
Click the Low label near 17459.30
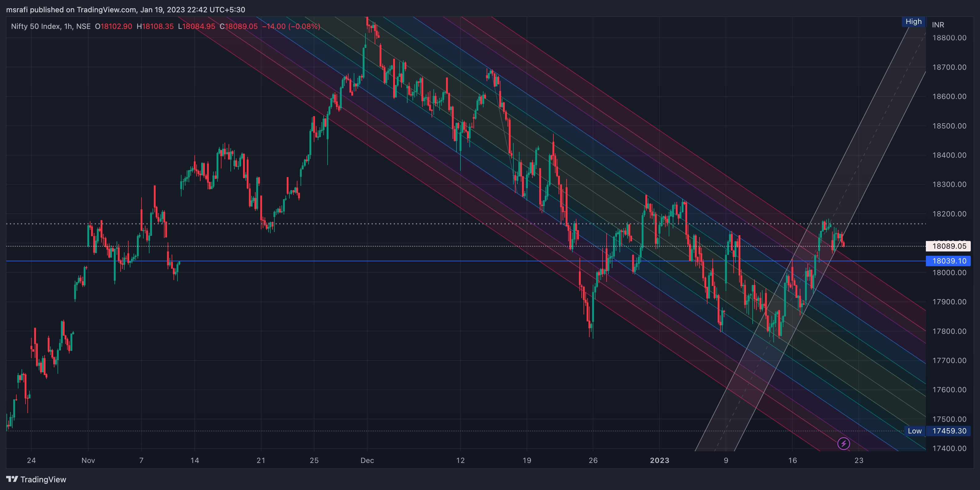[914, 431]
